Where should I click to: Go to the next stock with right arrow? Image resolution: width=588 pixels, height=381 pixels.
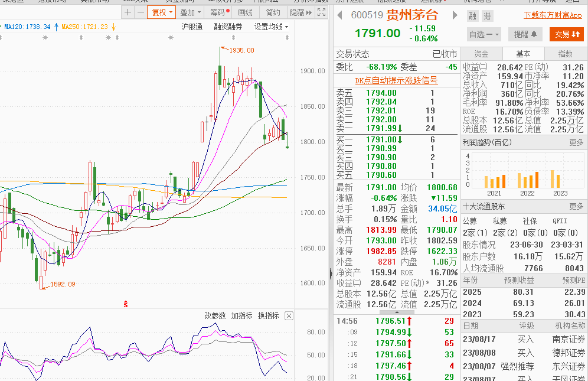455,15
